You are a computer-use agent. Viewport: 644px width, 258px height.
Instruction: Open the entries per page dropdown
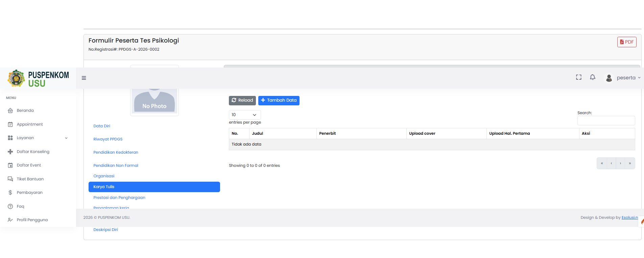(x=245, y=115)
